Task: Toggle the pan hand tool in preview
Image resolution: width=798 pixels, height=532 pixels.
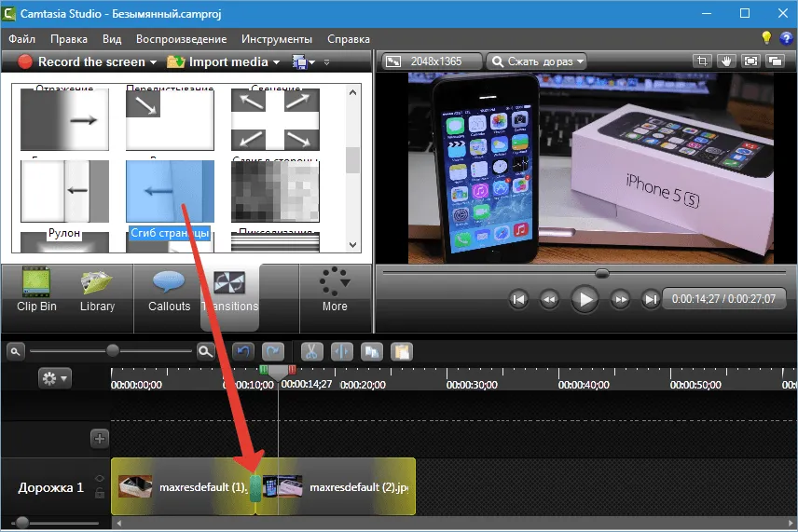Action: [x=726, y=61]
